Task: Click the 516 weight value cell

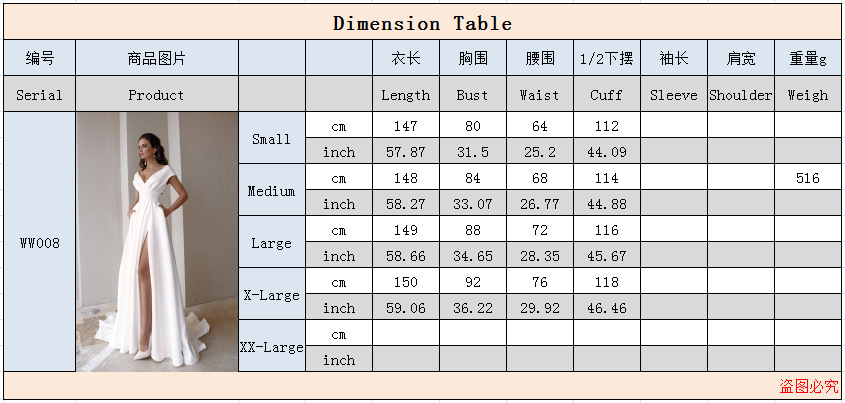Action: point(807,178)
